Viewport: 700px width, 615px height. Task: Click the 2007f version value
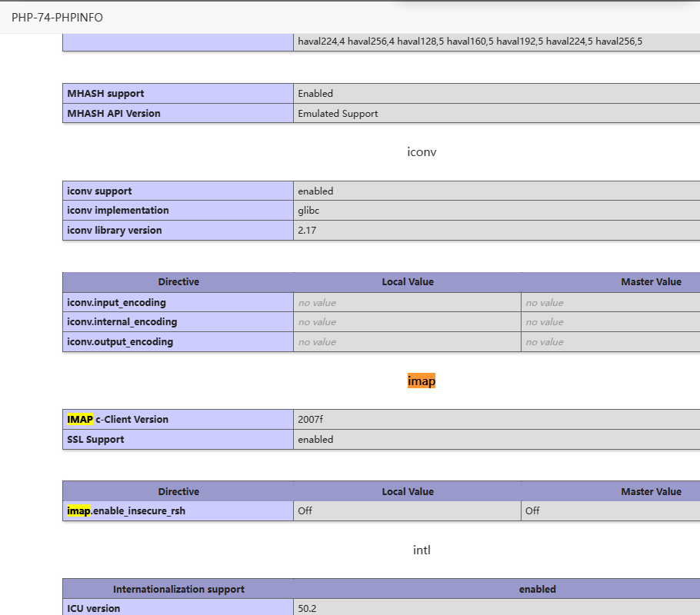pyautogui.click(x=311, y=420)
